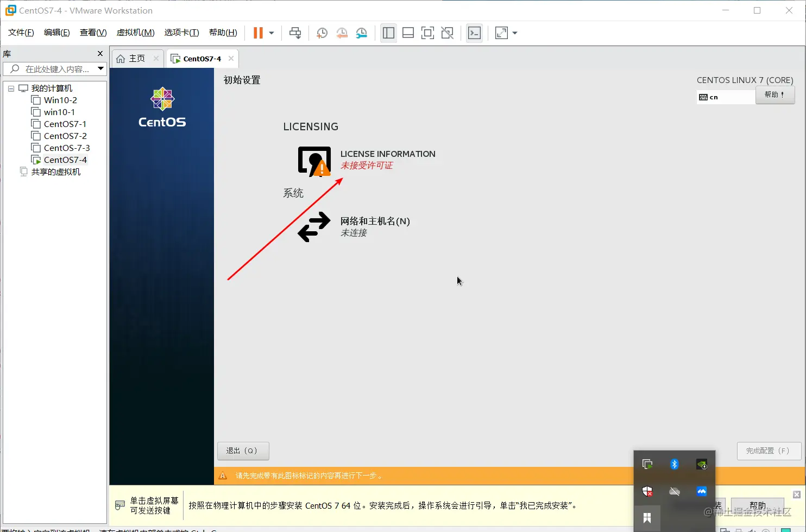Click the 未连接 network status text

click(354, 233)
